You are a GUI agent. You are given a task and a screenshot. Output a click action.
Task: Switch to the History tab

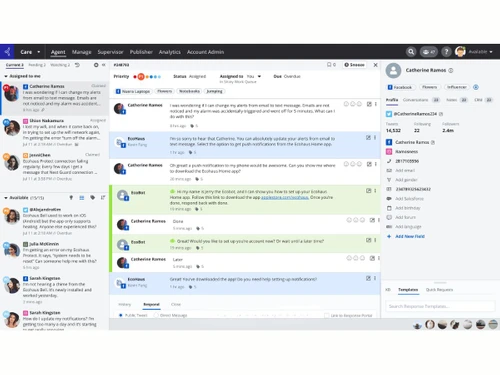click(x=125, y=304)
